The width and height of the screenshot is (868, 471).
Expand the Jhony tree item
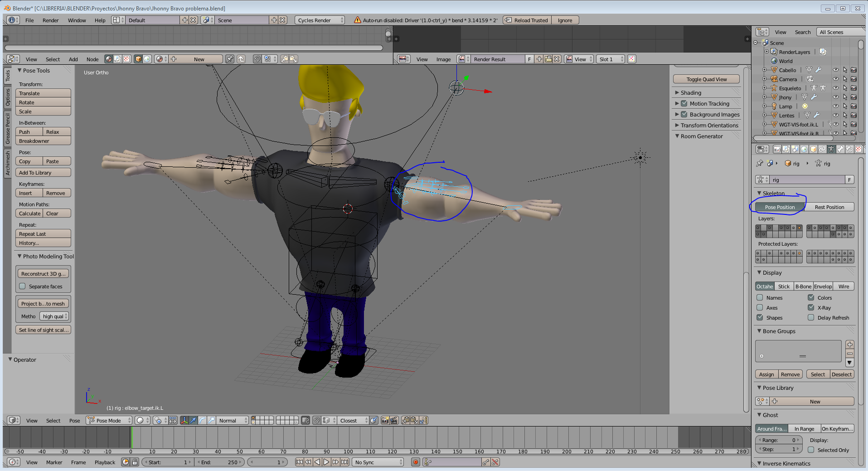[x=764, y=97]
